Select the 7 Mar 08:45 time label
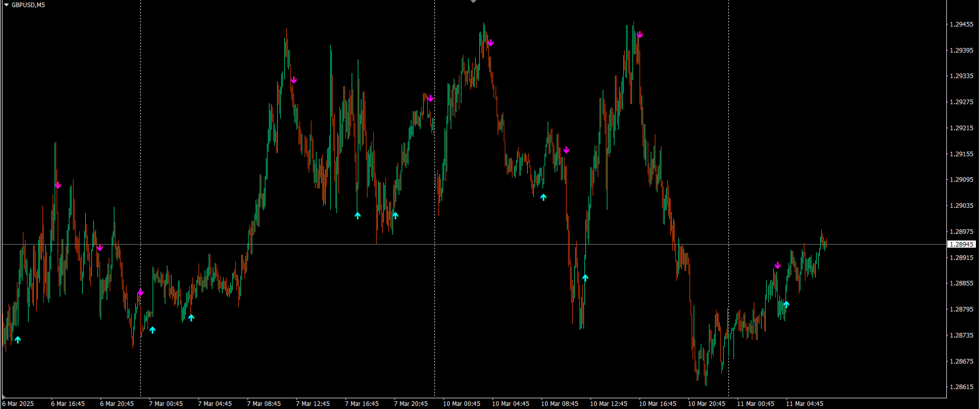 [x=264, y=404]
